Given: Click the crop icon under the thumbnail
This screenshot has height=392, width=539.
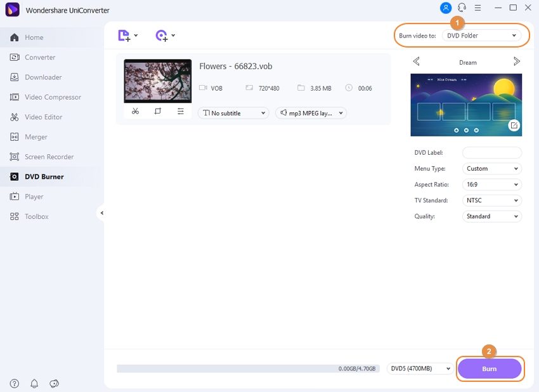Looking at the screenshot, I should (x=158, y=111).
